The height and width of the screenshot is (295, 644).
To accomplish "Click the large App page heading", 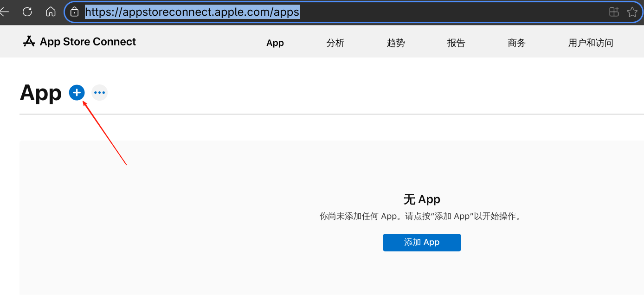I will click(41, 93).
